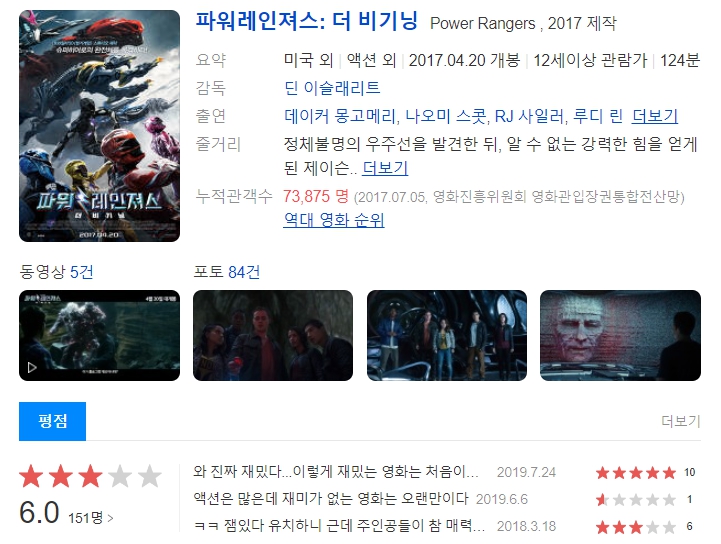Open actor 데이커 몽고메리 profile
Image resolution: width=721 pixels, height=544 pixels.
340,116
